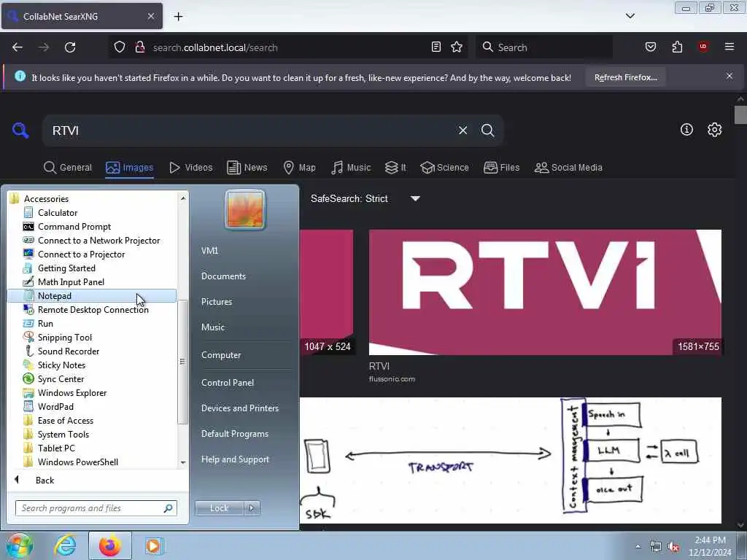Open the SearXNG about info icon

tap(686, 130)
